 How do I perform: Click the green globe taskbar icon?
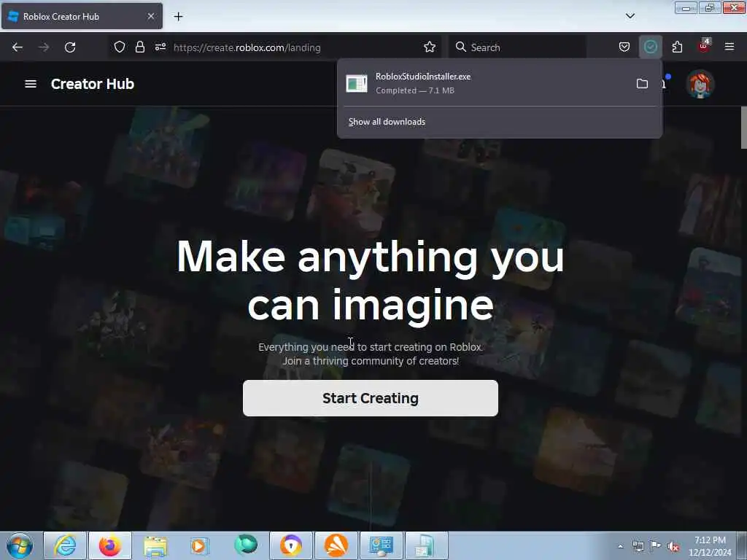point(245,545)
